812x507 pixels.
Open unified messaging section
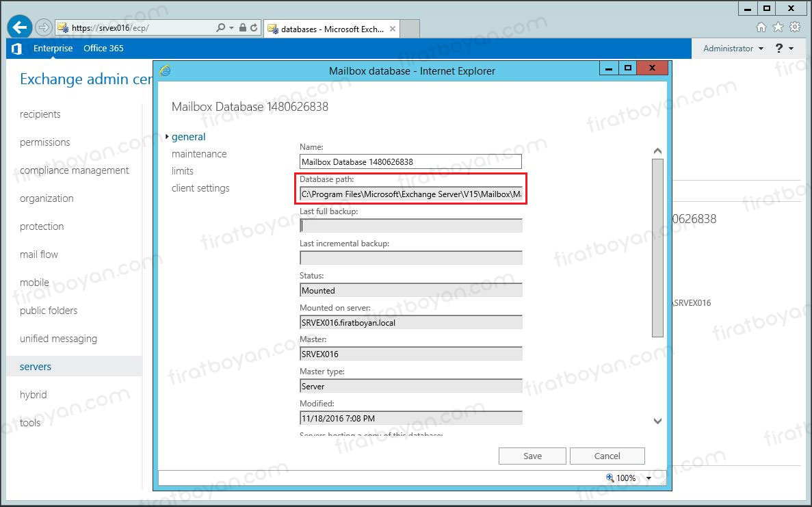[58, 338]
